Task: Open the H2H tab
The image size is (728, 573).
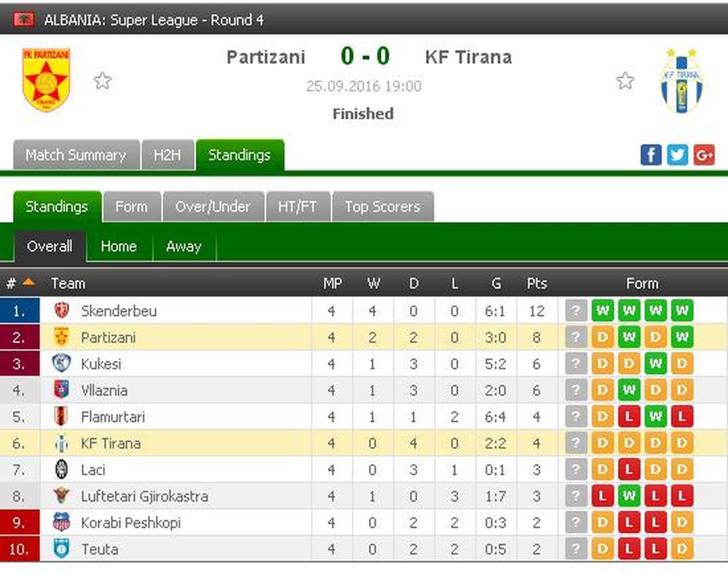Action: (167, 155)
